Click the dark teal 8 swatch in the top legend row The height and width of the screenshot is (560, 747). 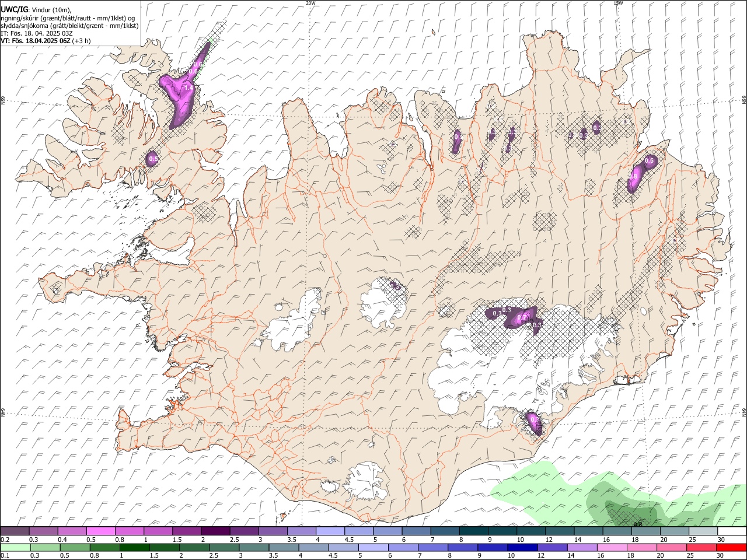pyautogui.click(x=473, y=531)
